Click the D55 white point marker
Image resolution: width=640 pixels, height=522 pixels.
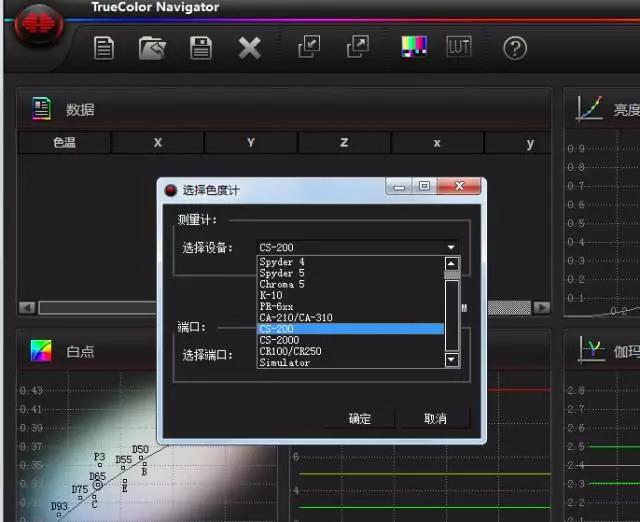[123, 468]
